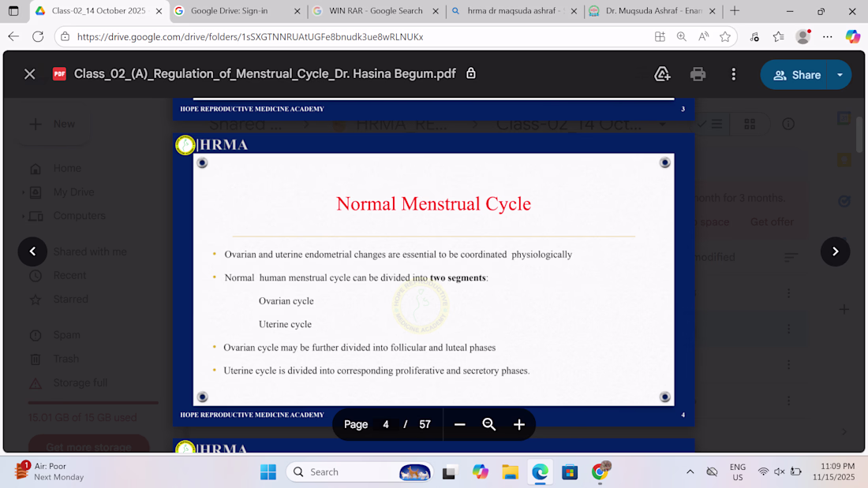This screenshot has height=488, width=868.
Task: Go to previous file with left arrow
Action: [x=32, y=251]
